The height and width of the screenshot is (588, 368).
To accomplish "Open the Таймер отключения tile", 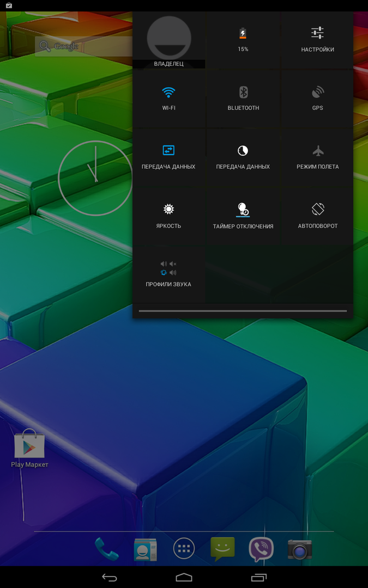I will click(243, 216).
